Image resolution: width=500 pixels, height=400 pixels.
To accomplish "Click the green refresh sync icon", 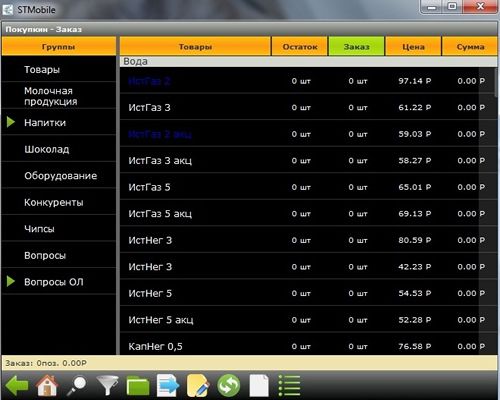I will coord(228,386).
